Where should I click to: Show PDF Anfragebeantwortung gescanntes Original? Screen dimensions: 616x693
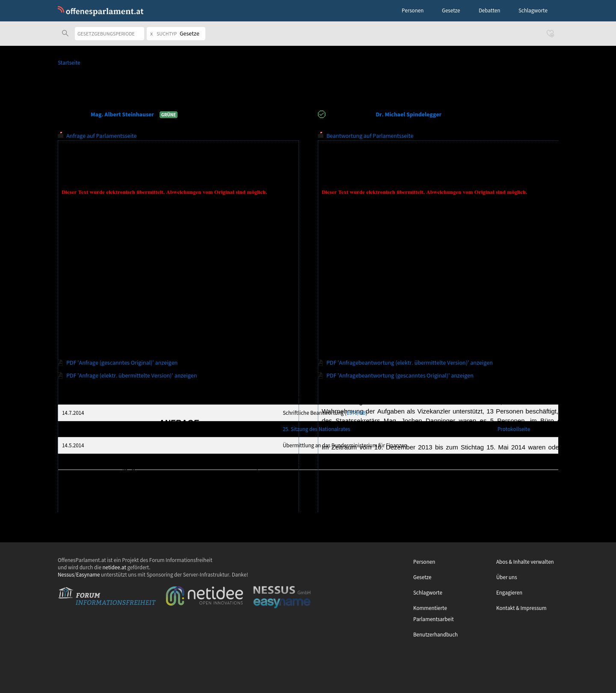[400, 375]
